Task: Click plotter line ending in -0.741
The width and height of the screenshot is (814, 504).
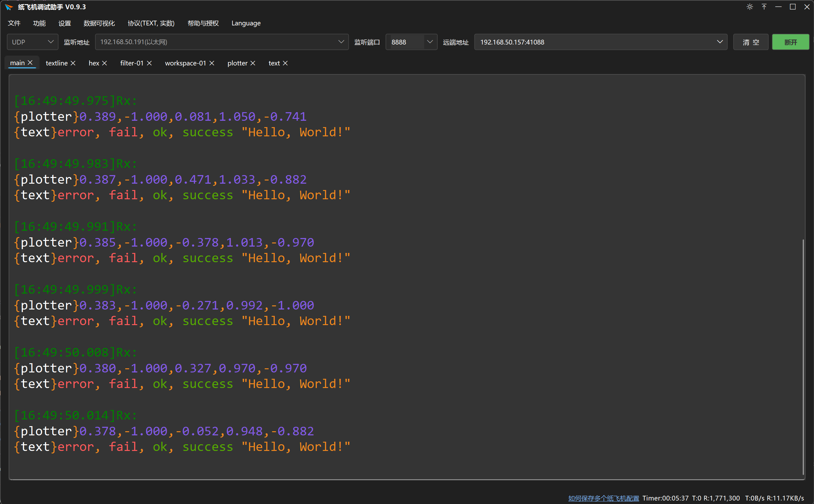Action: click(160, 117)
